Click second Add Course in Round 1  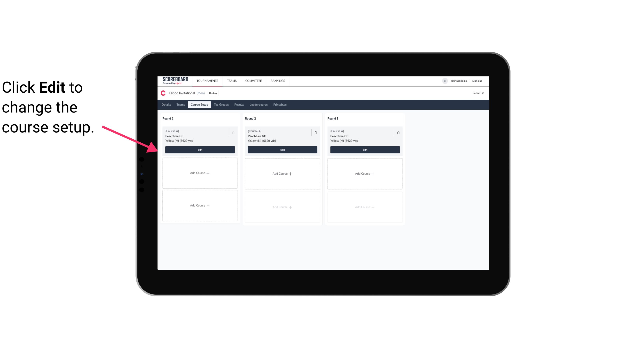tap(200, 205)
